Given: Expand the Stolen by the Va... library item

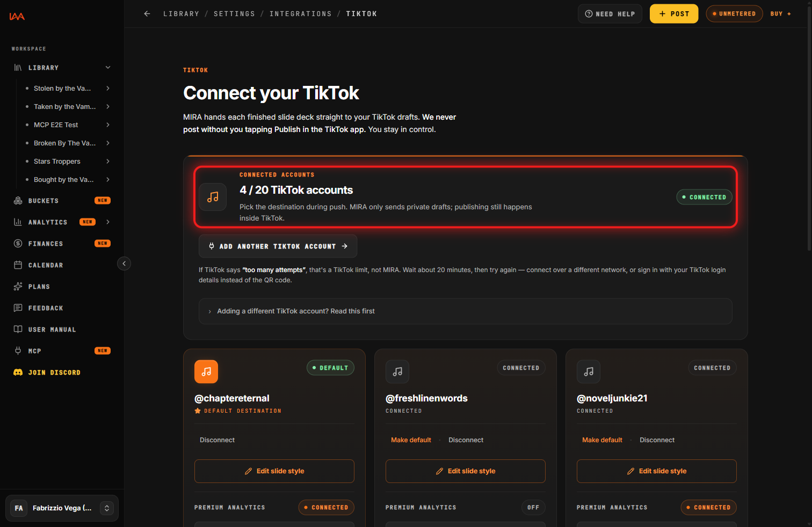Looking at the screenshot, I should [108, 89].
